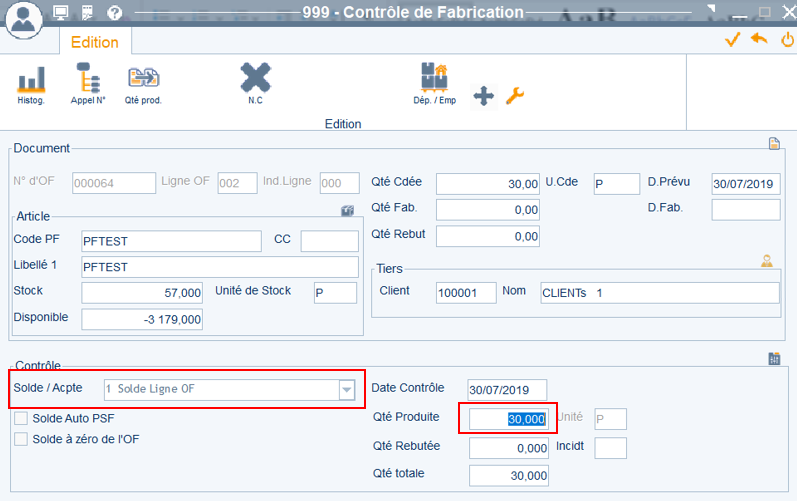Click the CC field
Screen dimensions: 797x501
click(x=329, y=241)
